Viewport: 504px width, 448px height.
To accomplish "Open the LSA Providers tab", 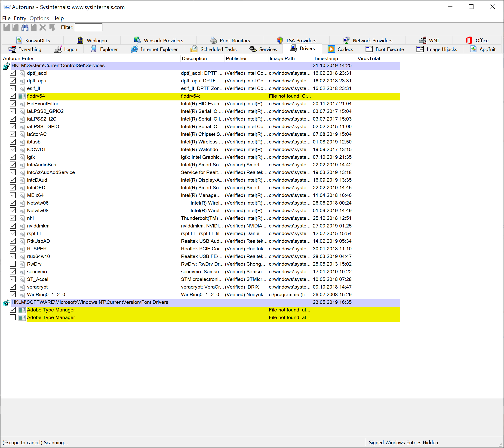I will (297, 40).
